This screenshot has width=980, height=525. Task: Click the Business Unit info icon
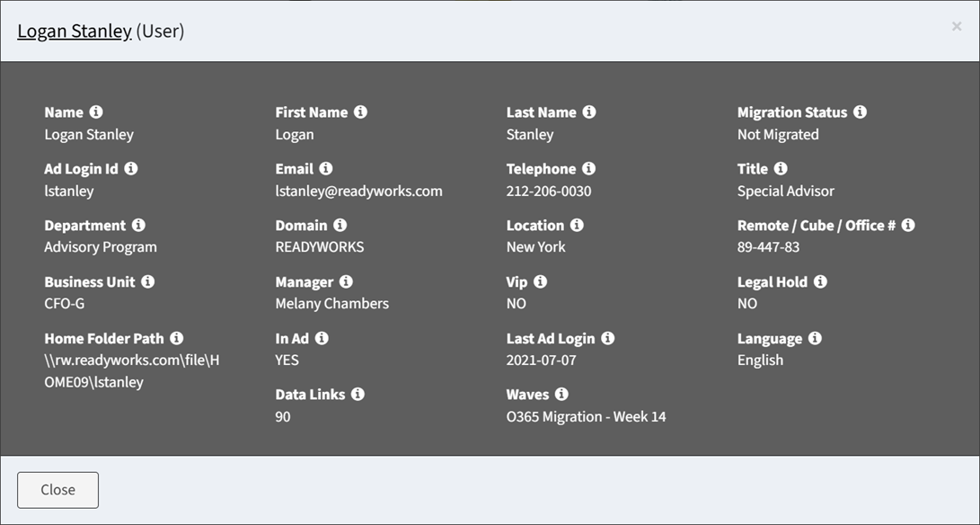point(147,281)
